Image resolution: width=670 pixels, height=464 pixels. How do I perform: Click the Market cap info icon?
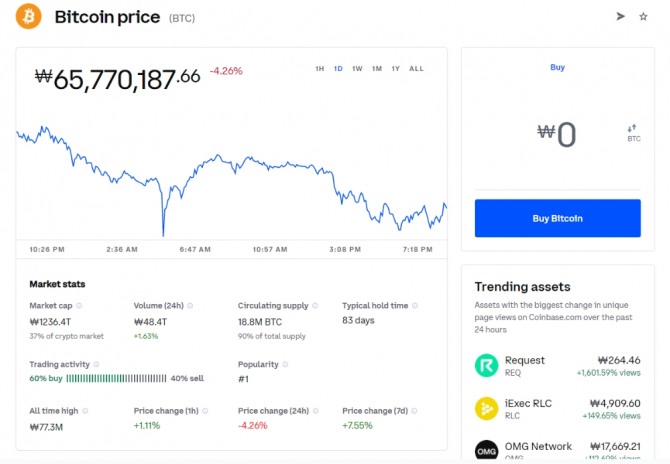[80, 305]
